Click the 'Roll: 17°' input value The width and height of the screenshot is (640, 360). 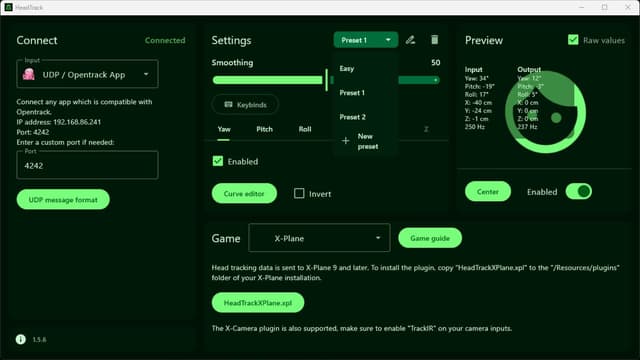pyautogui.click(x=476, y=94)
